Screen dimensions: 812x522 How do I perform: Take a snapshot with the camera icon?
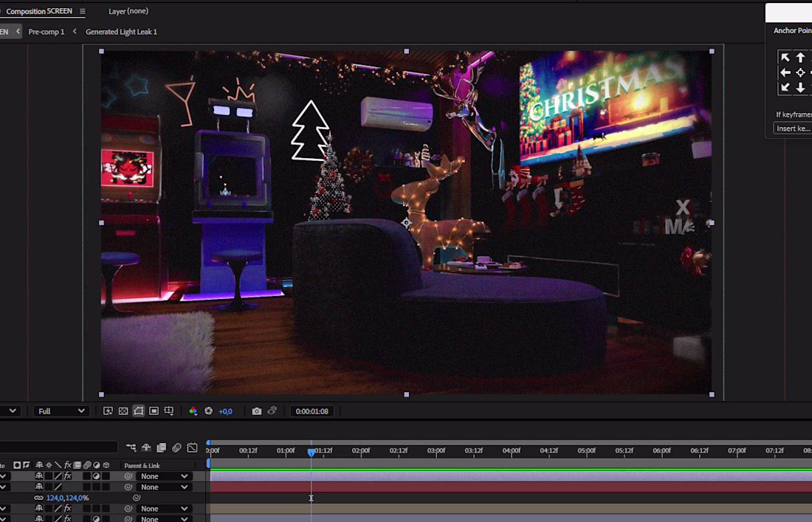coord(257,411)
